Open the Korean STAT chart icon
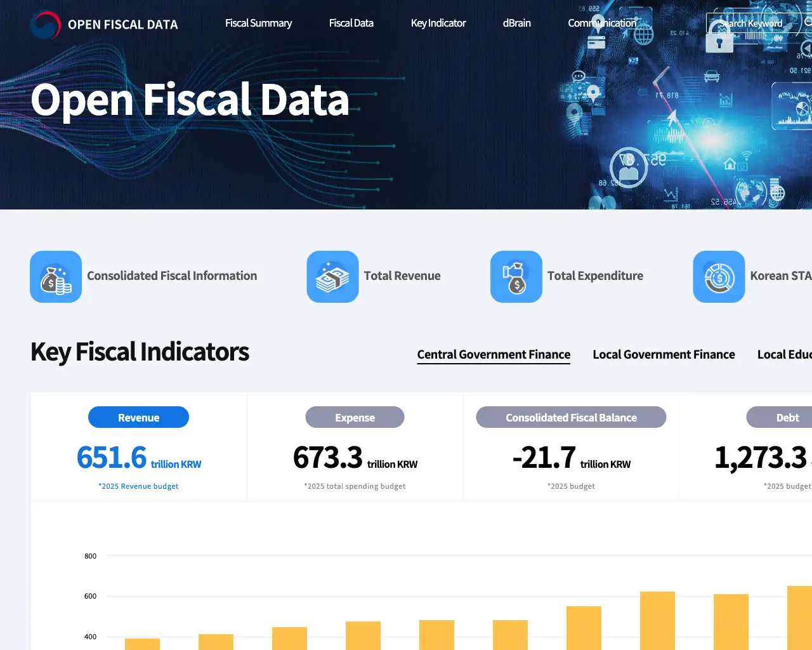The image size is (812, 650). pyautogui.click(x=719, y=277)
